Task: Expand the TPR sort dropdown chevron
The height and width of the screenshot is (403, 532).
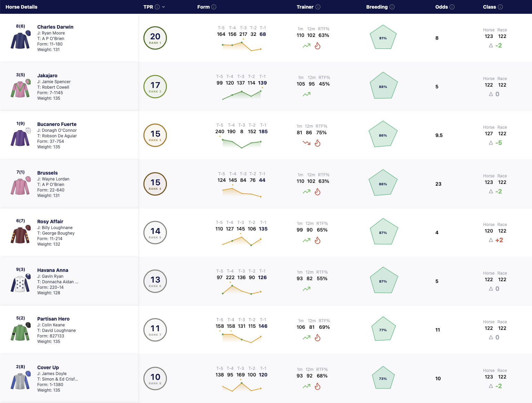Action: click(163, 7)
